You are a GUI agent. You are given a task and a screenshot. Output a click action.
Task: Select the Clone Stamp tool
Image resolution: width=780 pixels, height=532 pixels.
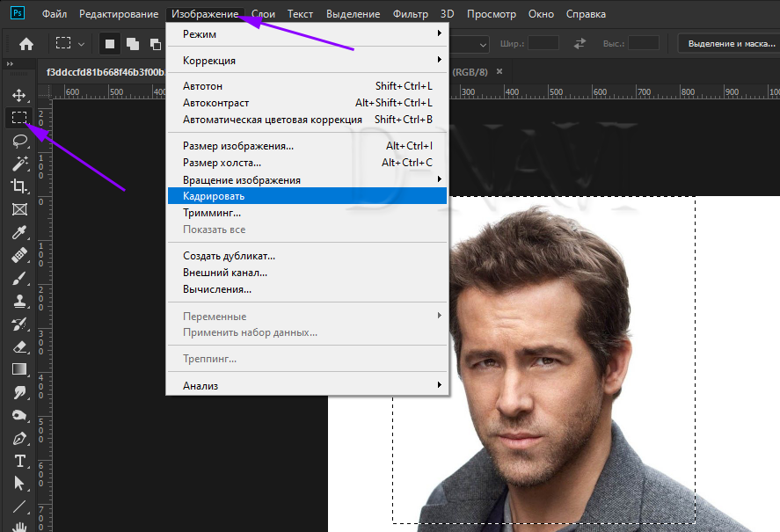pyautogui.click(x=19, y=301)
